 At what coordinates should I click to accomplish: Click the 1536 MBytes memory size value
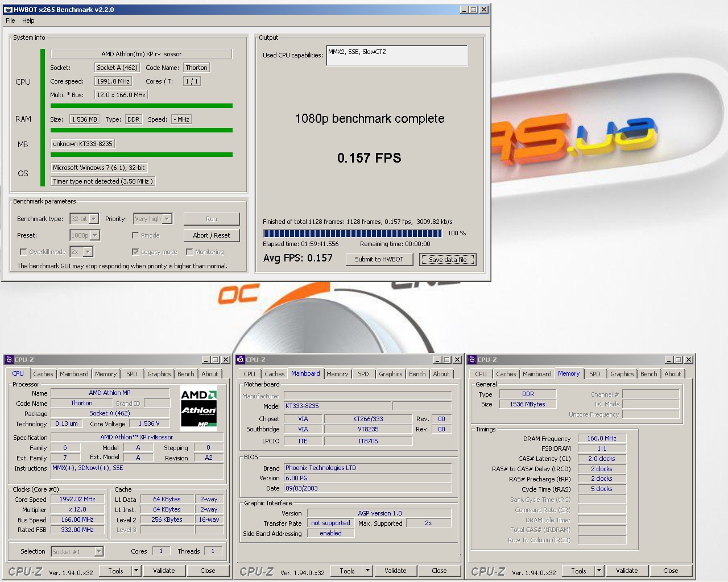(527, 404)
